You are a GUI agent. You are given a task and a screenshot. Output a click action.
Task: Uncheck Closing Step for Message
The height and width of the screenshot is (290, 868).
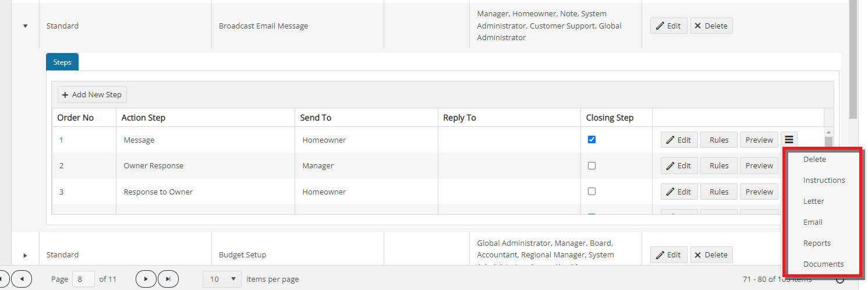591,140
